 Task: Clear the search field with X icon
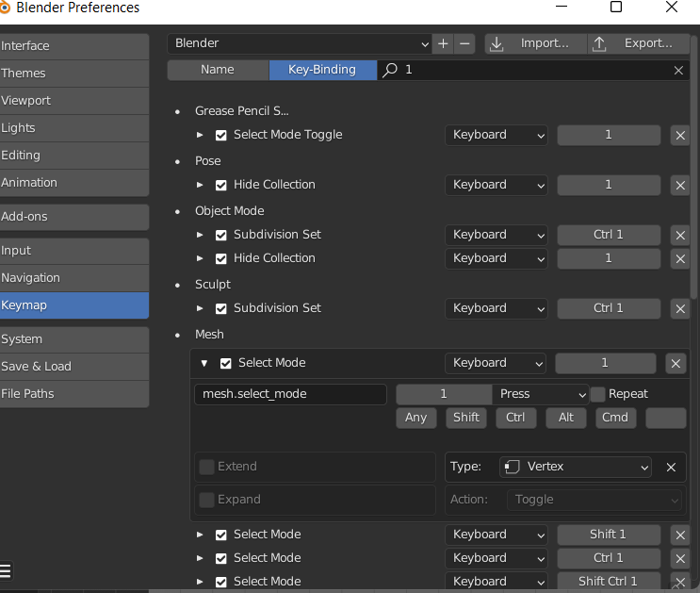(x=678, y=70)
